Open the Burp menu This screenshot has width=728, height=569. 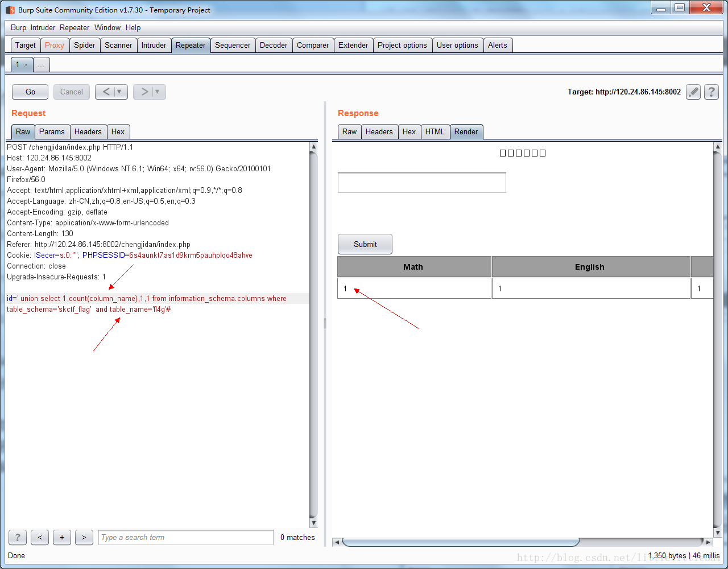18,27
